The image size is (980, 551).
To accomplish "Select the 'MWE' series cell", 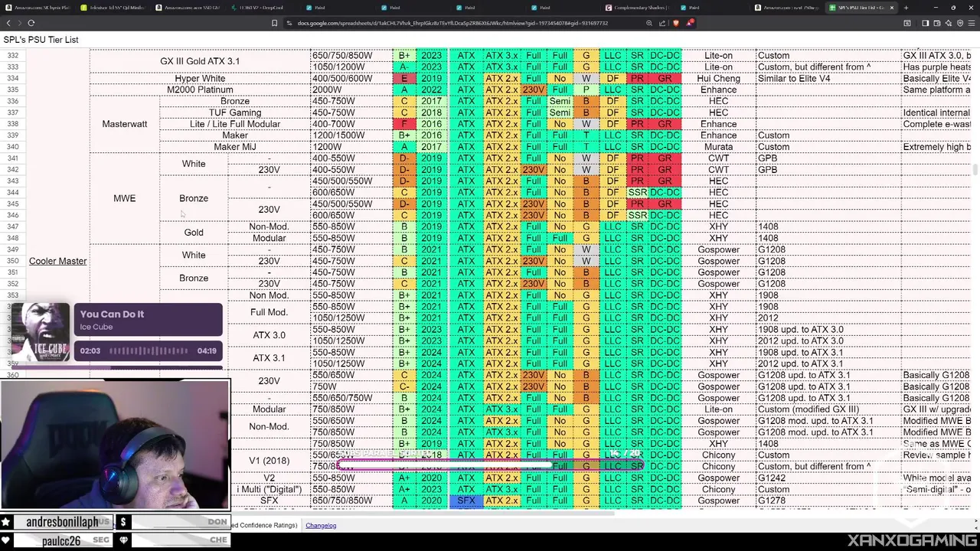I will tap(124, 198).
